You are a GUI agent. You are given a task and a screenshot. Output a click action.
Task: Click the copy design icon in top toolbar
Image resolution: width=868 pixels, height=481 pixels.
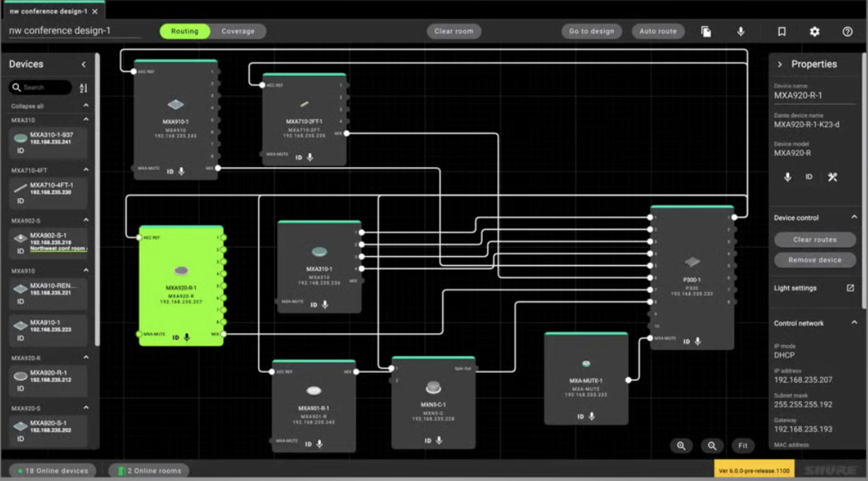705,32
